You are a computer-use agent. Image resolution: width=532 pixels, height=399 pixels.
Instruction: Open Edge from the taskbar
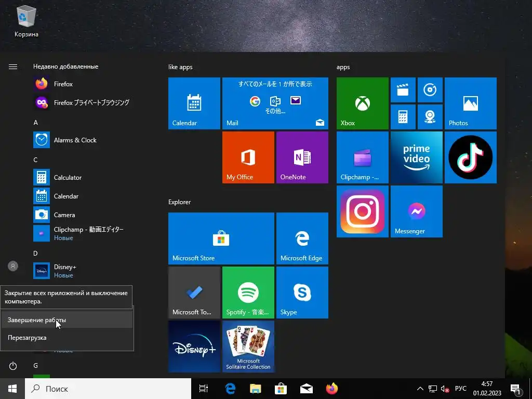tap(230, 389)
